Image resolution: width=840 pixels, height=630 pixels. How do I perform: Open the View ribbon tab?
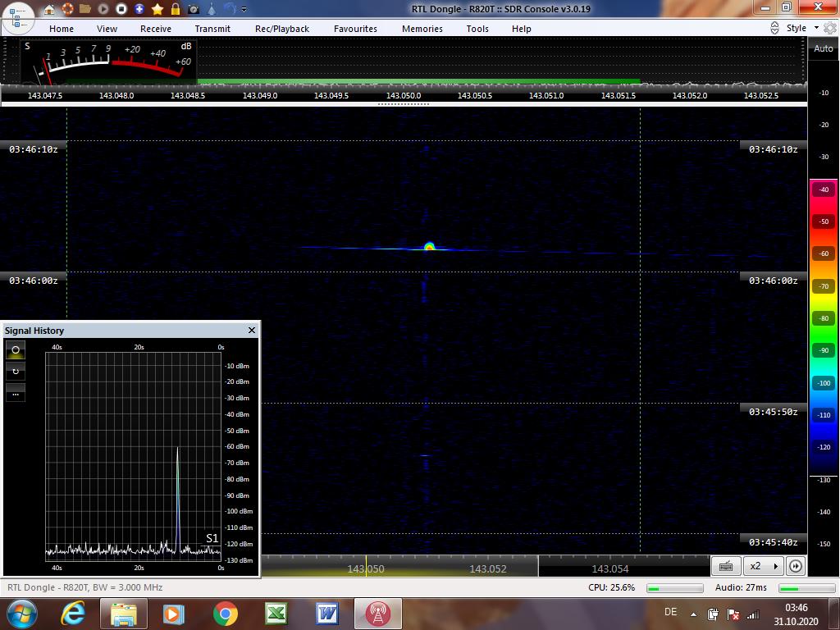107,29
